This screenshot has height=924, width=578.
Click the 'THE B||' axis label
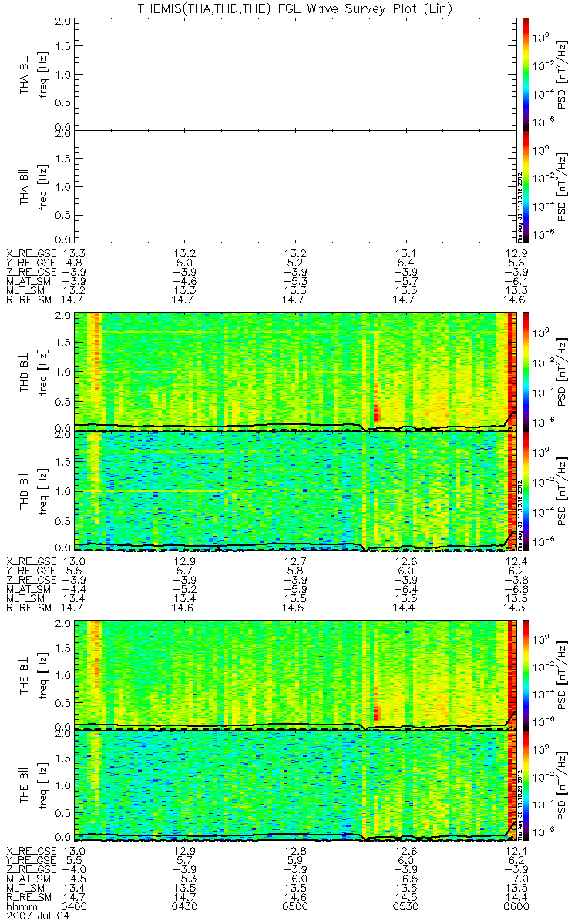(25, 785)
